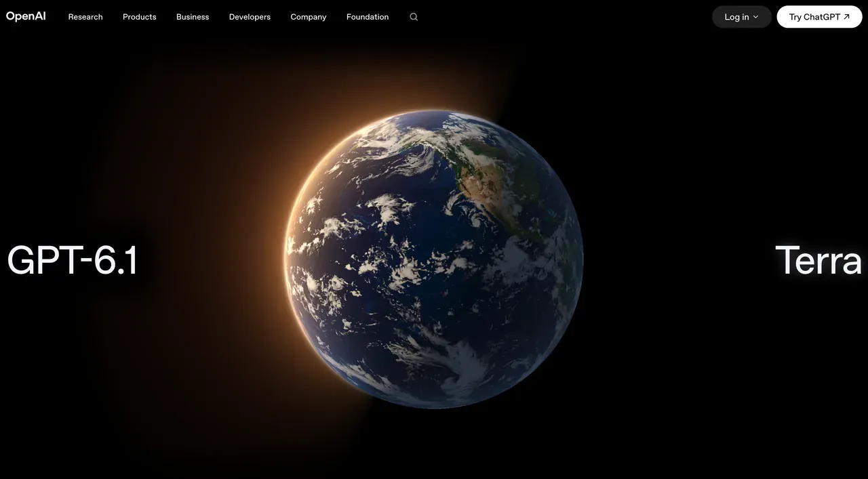Expand the Log in dropdown
Viewport: 868px width, 479px height.
[x=742, y=17]
